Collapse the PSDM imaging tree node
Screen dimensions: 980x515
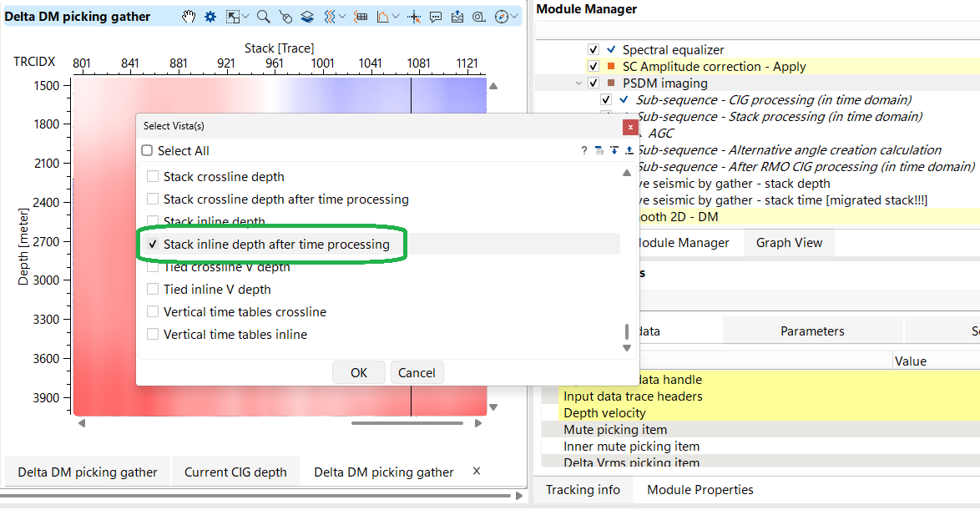tap(578, 83)
